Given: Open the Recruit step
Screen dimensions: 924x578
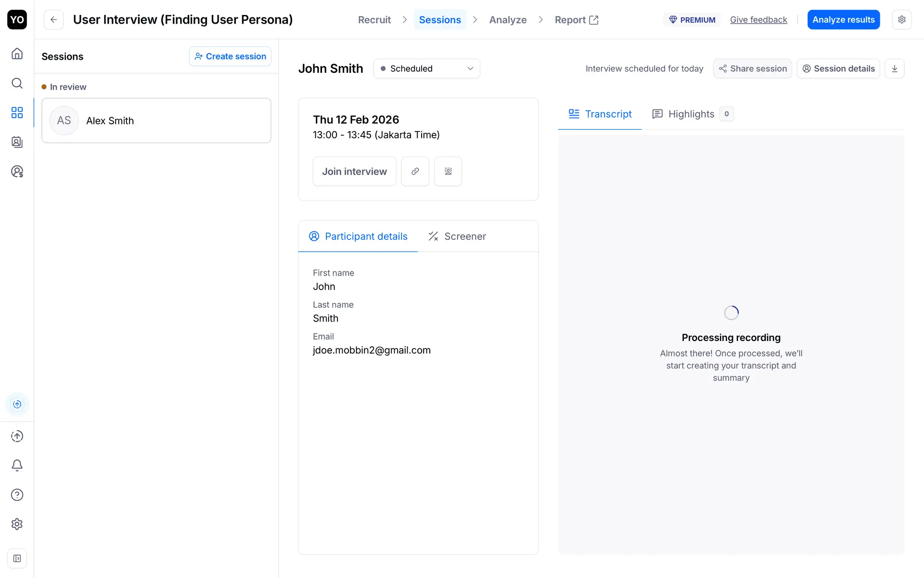Looking at the screenshot, I should click(374, 20).
